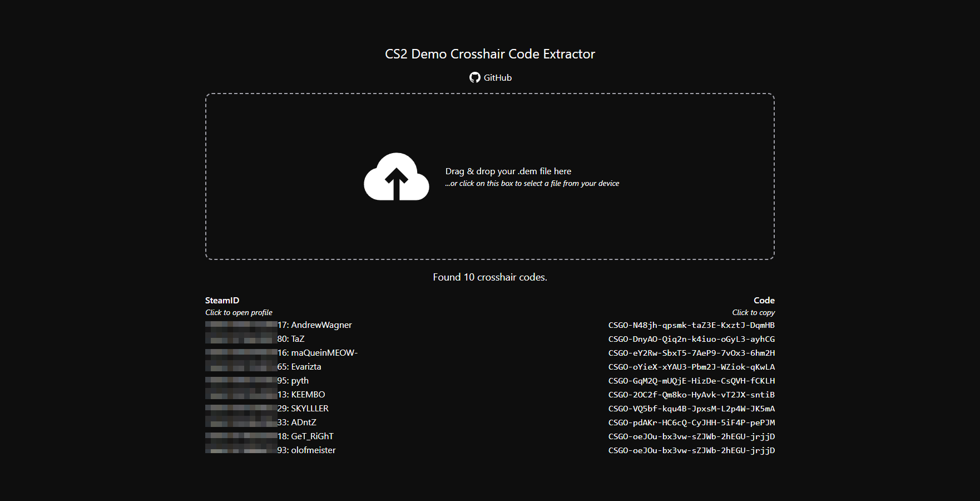Open SKYLLLER's Steam profile
Screen dimensions: 980x501
coord(267,409)
